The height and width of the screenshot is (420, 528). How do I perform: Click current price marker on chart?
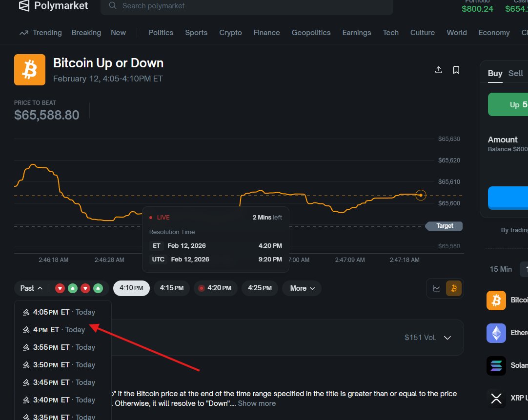pyautogui.click(x=421, y=195)
